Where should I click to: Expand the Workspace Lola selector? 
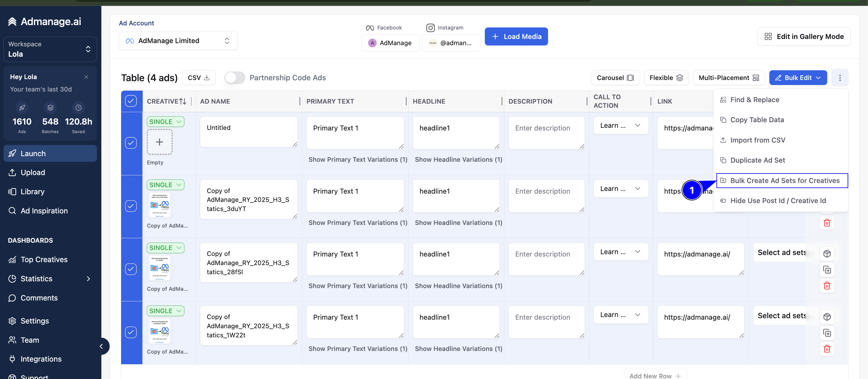click(x=50, y=49)
